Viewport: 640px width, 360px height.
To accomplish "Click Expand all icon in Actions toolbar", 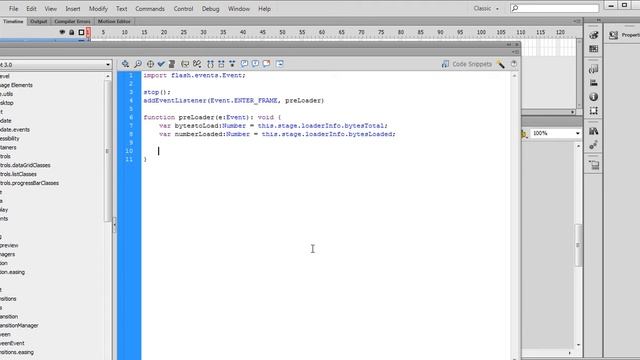I will pyautogui.click(x=232, y=64).
